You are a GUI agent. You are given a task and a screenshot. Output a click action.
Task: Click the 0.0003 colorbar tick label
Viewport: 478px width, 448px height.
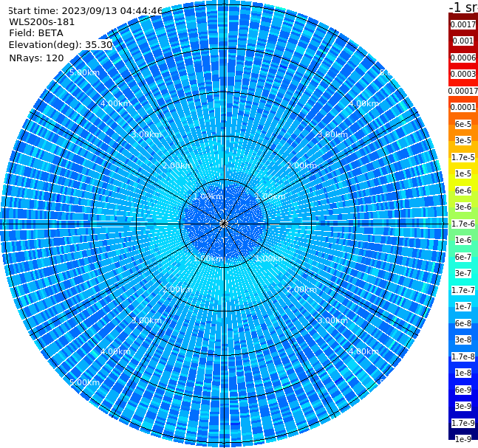pos(463,74)
